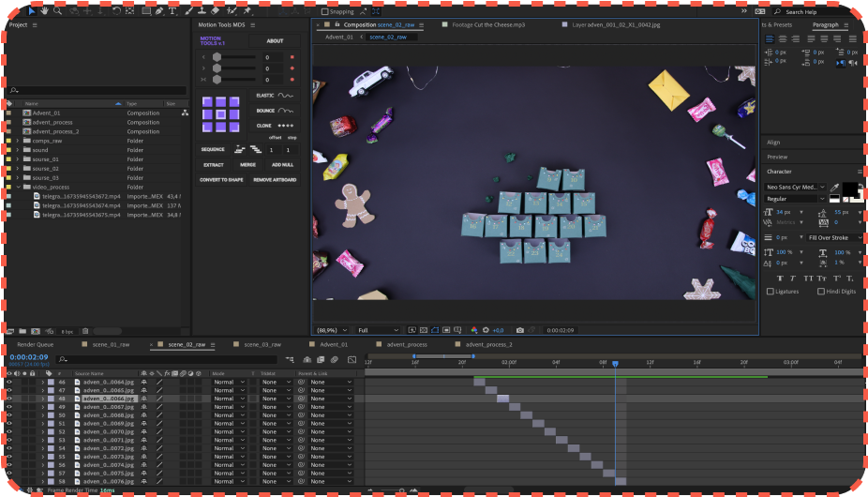The height and width of the screenshot is (497, 868).
Task: Open blending Mode dropdown for layer 46
Action: pyautogui.click(x=229, y=383)
